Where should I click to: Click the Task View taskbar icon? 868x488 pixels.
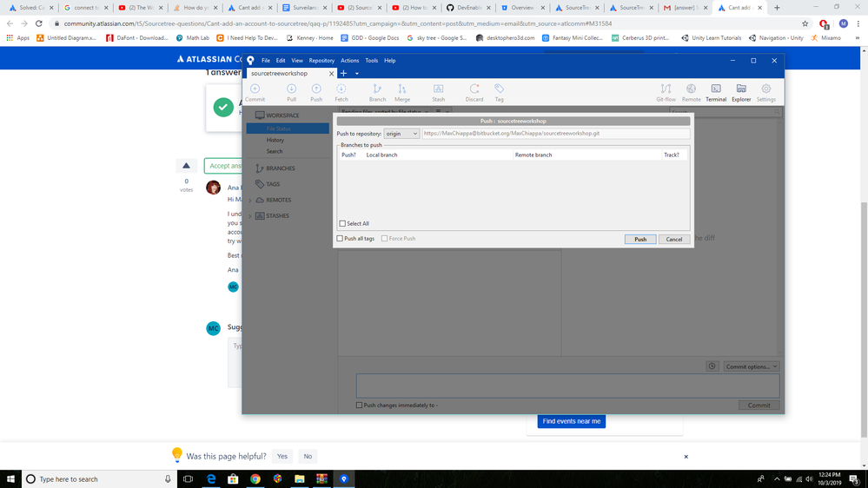tap(189, 479)
